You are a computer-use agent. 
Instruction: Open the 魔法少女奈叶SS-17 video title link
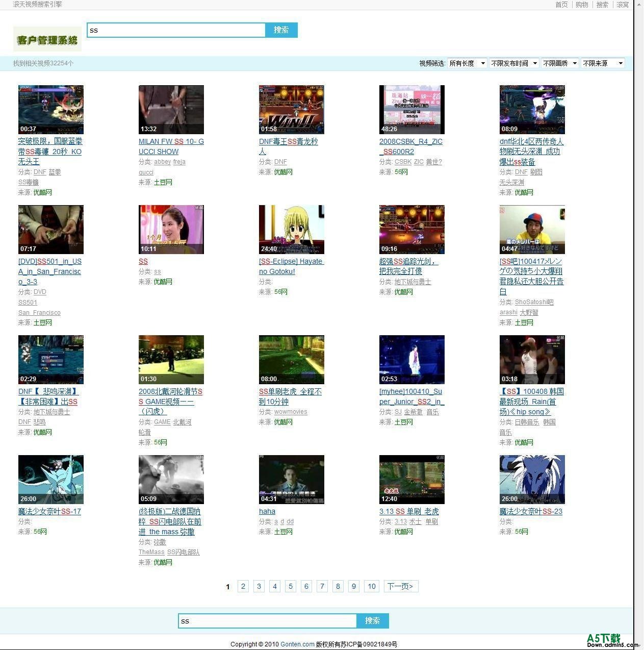[49, 511]
